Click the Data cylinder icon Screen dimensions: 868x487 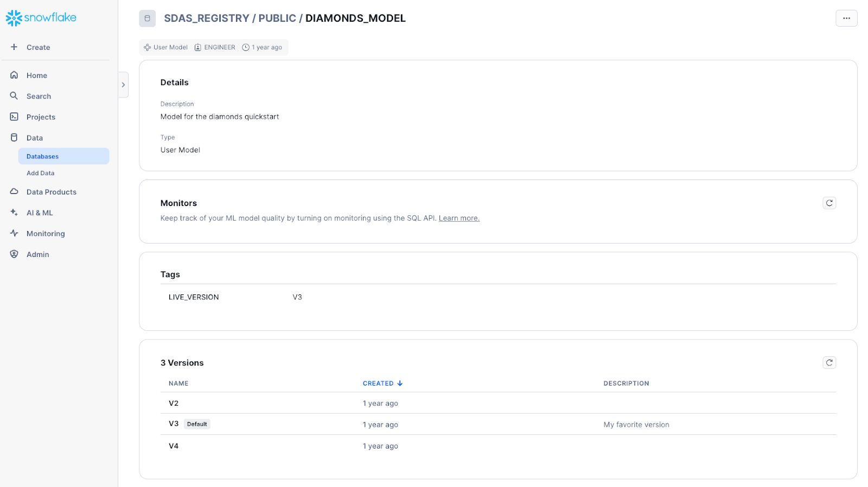pyautogui.click(x=14, y=138)
